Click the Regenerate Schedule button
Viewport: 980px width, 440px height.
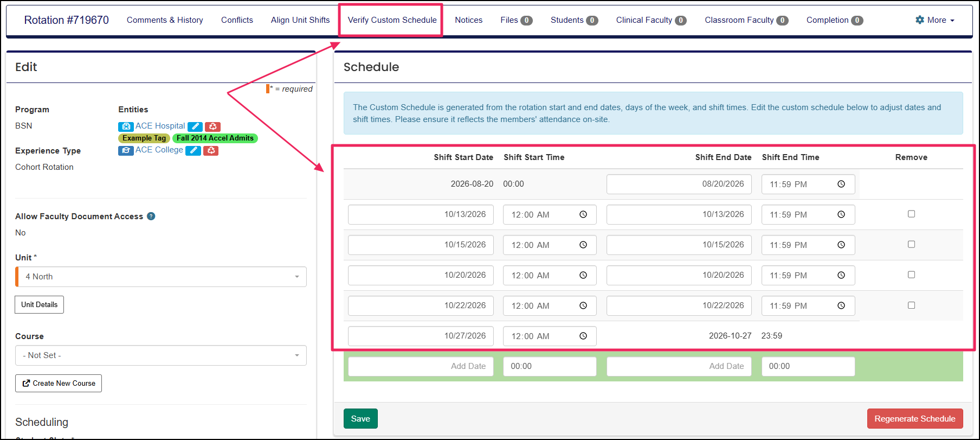(x=915, y=419)
